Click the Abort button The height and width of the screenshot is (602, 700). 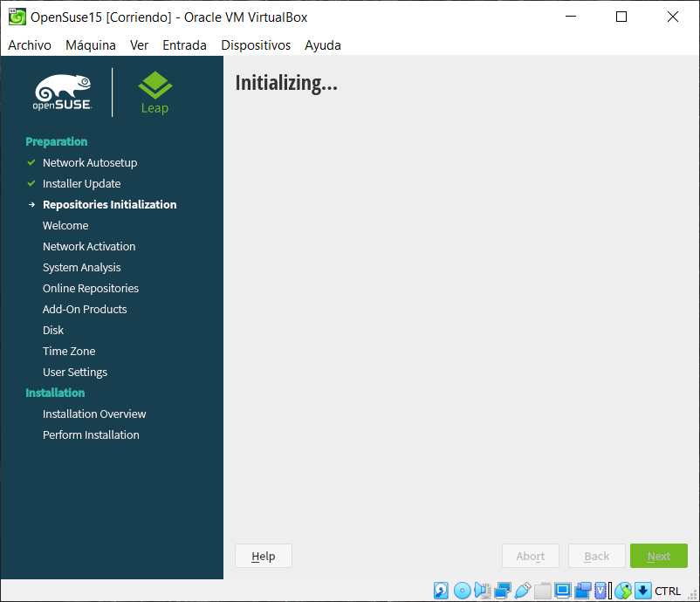point(531,556)
